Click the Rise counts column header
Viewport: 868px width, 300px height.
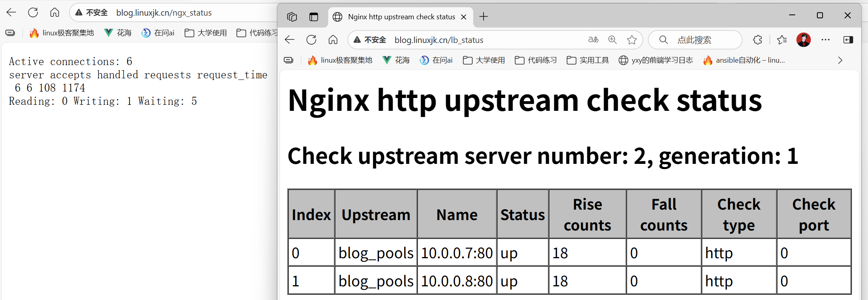[x=587, y=215]
